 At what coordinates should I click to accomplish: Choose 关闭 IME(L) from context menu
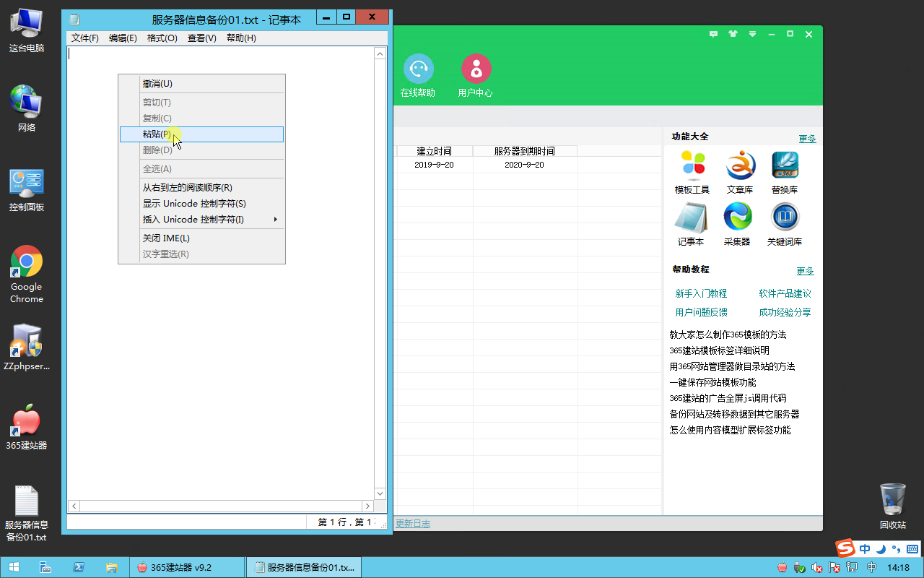[x=201, y=238]
